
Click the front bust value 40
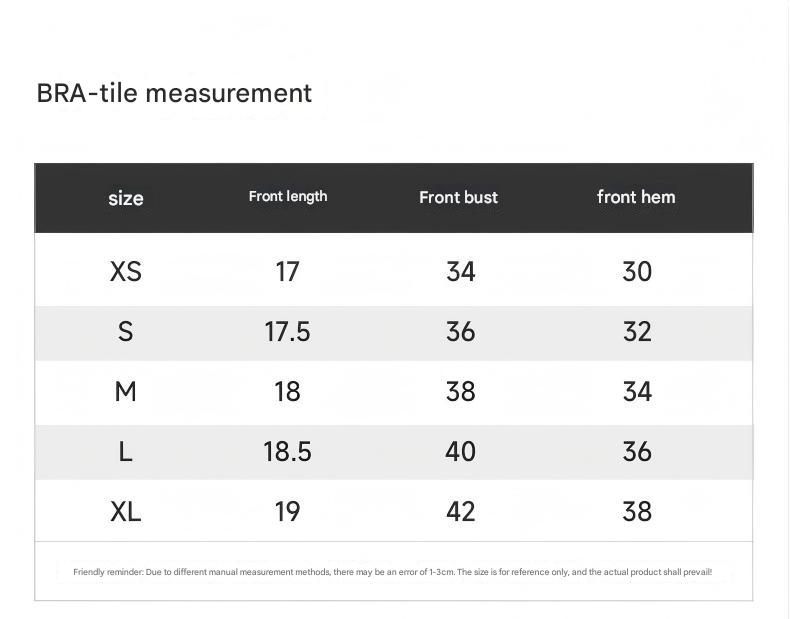[460, 451]
